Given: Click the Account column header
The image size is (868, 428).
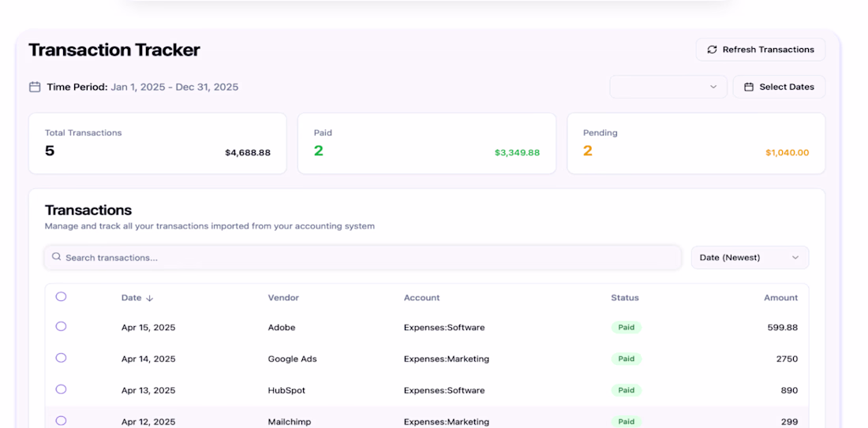Looking at the screenshot, I should tap(422, 297).
